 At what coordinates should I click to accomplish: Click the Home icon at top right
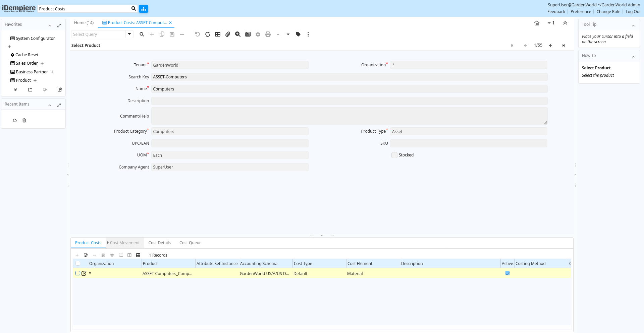[537, 23]
